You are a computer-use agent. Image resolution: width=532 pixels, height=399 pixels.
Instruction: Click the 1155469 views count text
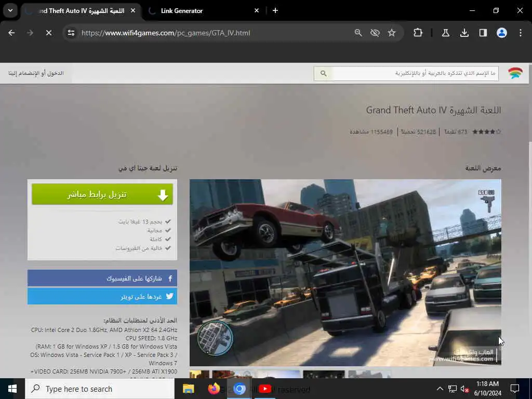click(x=371, y=131)
